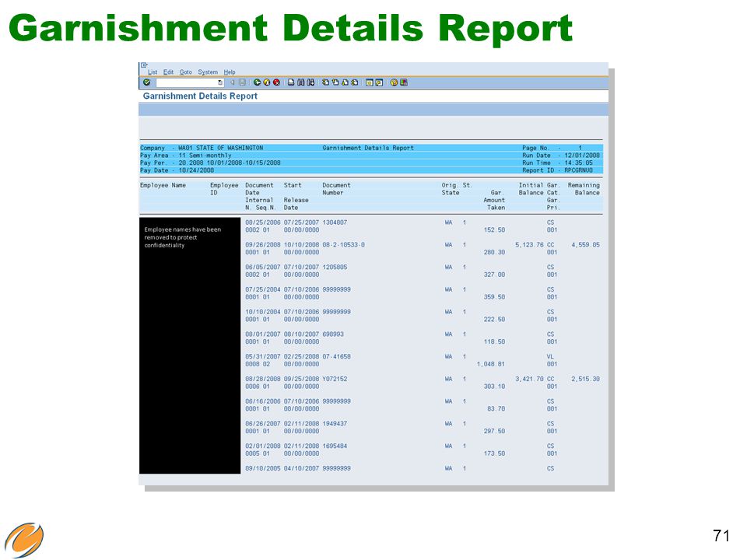Image resolution: width=747 pixels, height=560 pixels.
Task: Jump to Last Page icon
Action: point(355,82)
